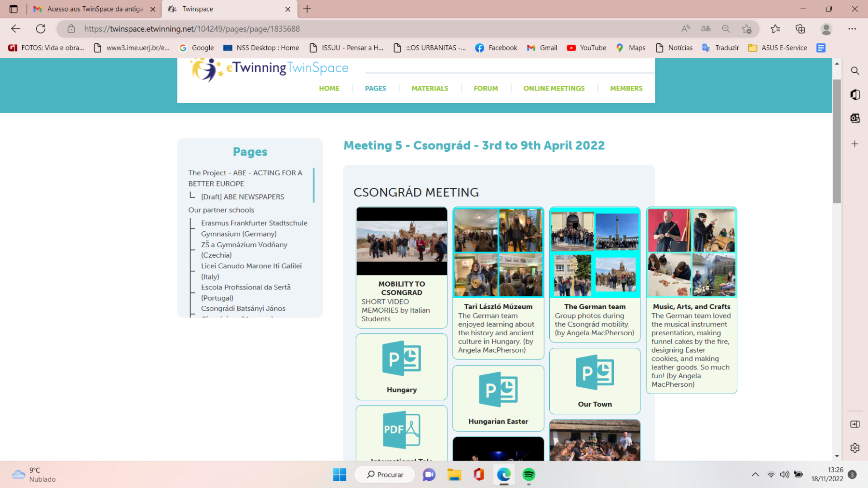Open Outlook in the sidebar

[855, 118]
